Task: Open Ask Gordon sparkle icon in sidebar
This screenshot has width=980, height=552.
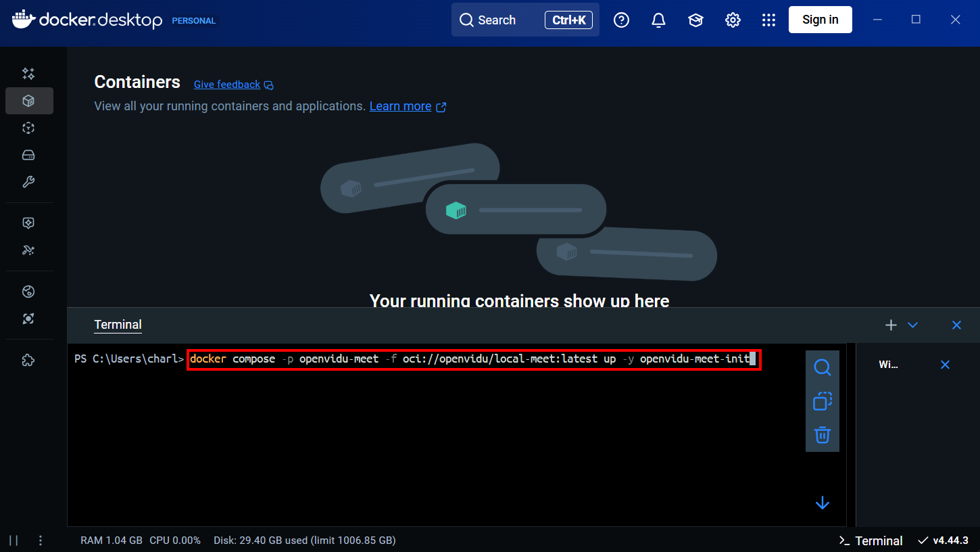Action: click(28, 74)
